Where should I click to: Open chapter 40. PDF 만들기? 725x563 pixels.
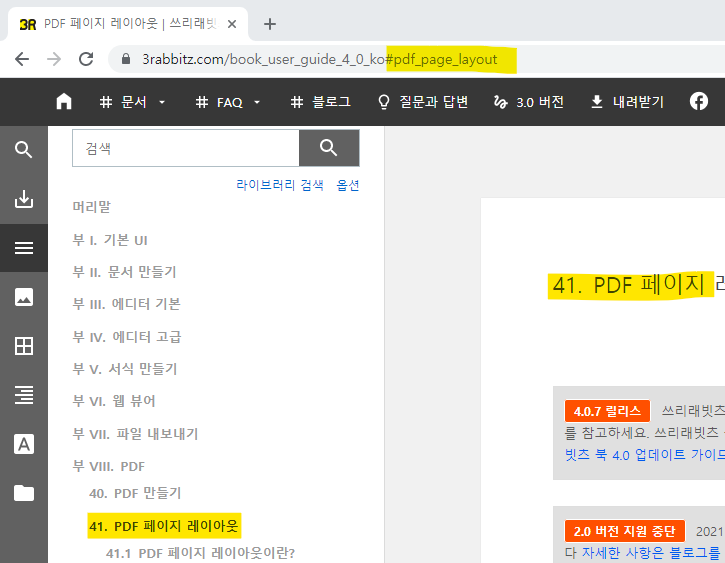(135, 493)
